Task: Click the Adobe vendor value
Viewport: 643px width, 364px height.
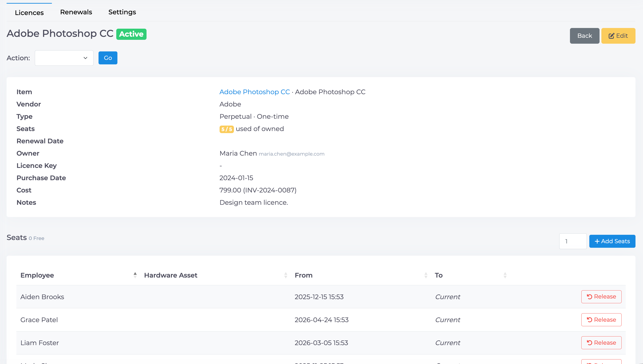Action: (230, 104)
